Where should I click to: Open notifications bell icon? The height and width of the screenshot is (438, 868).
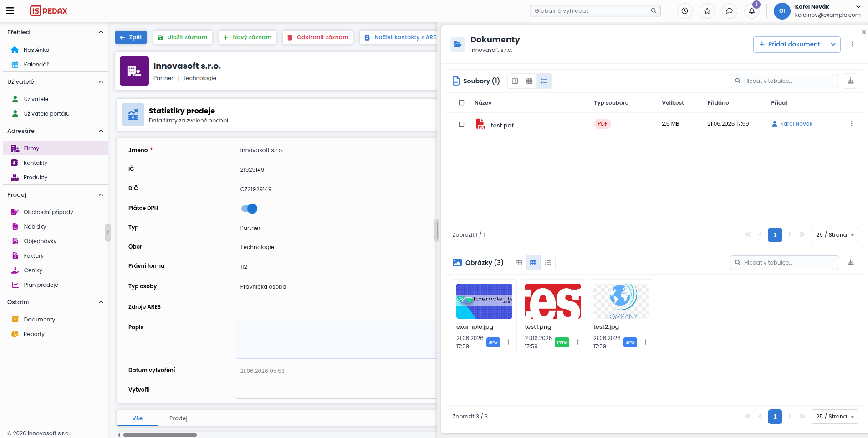pos(751,11)
